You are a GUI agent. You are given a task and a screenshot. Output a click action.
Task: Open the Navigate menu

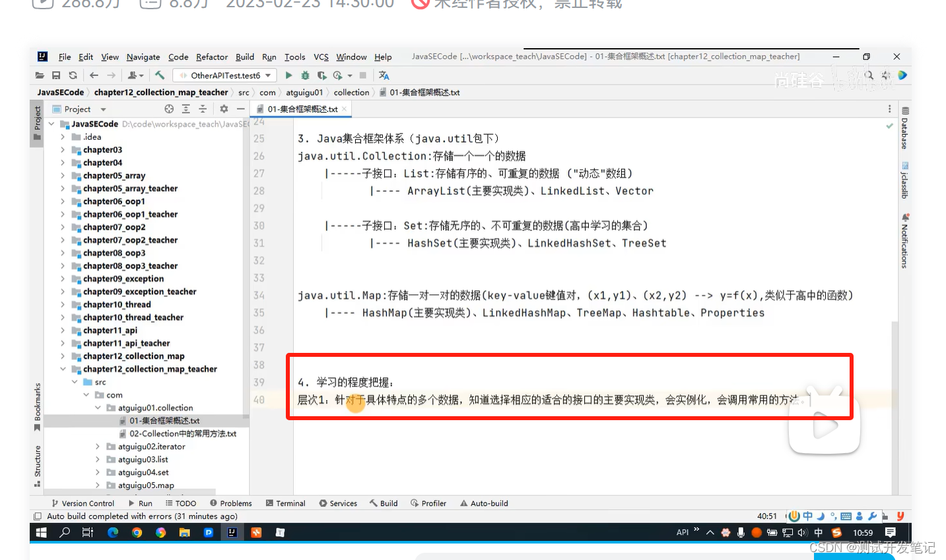pos(143,57)
